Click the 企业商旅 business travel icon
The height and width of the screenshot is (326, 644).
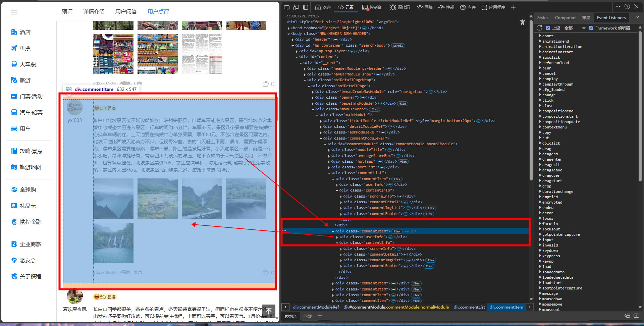(14, 245)
